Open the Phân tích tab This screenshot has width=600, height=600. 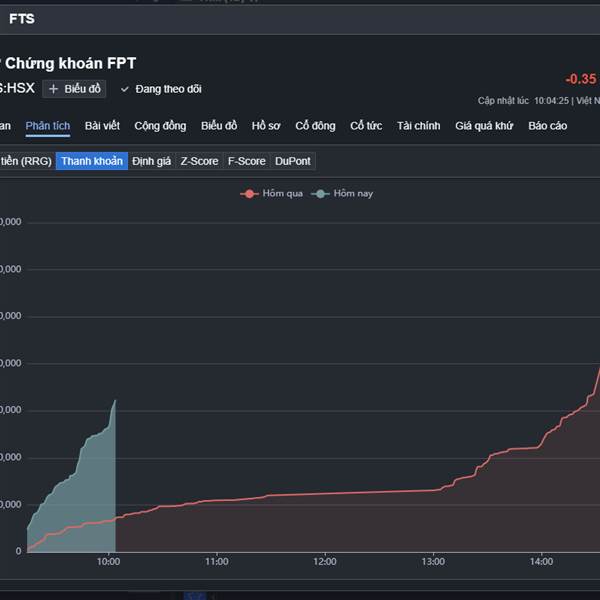pos(48,126)
